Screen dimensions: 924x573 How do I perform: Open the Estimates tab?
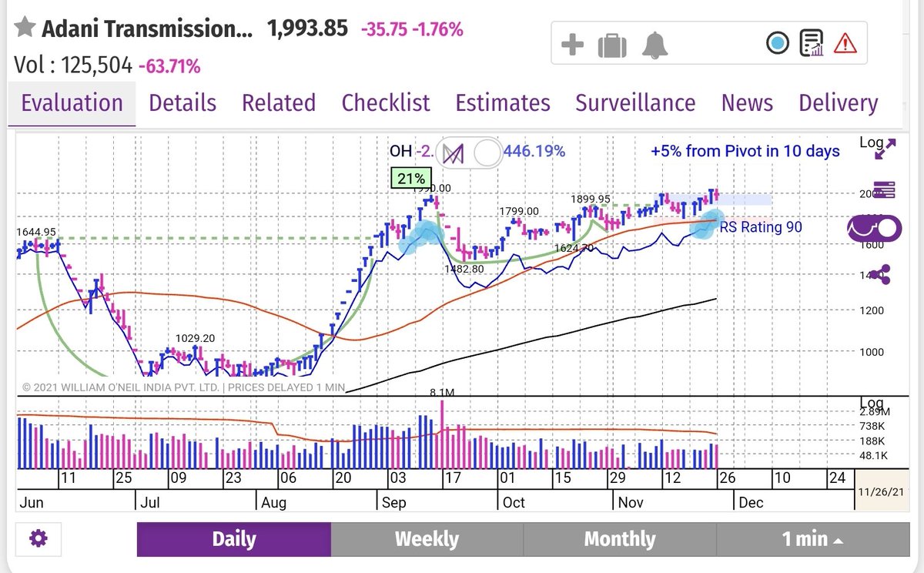tap(503, 103)
